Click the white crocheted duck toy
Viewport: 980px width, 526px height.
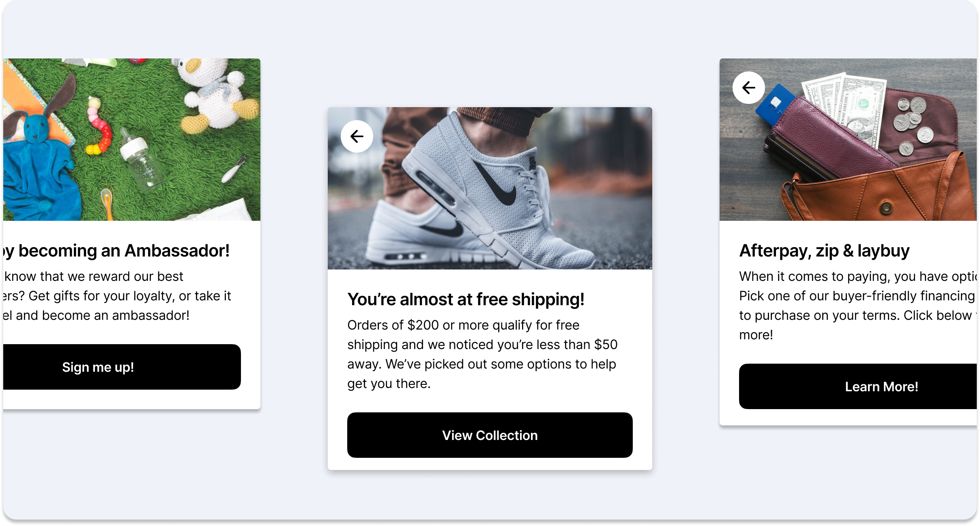pyautogui.click(x=215, y=95)
